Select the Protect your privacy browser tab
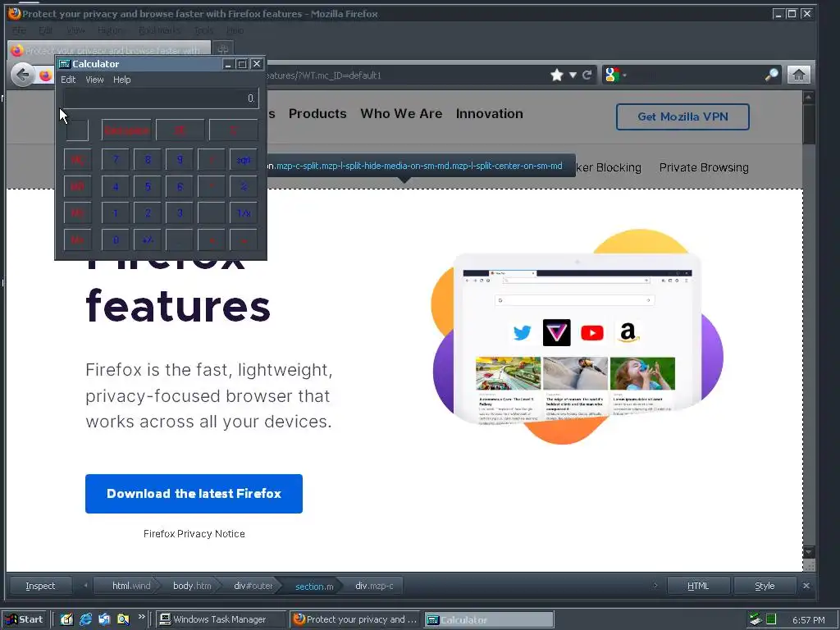Viewport: 840px width, 630px height. pos(109,50)
